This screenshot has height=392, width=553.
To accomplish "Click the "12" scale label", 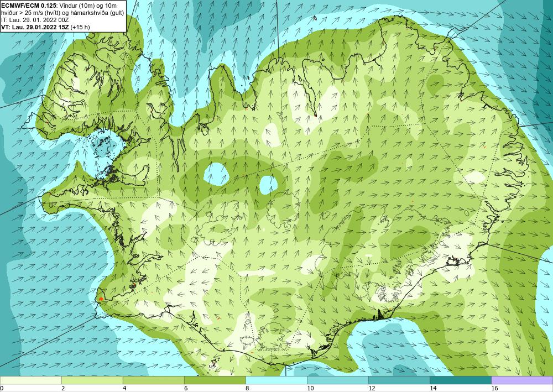I will coord(372,388).
